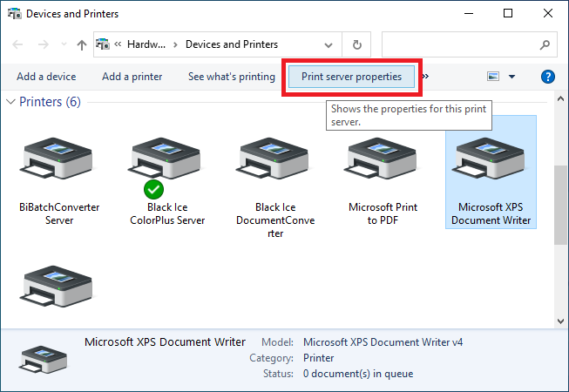569x392 pixels.
Task: Click inside the search box
Action: coord(469,44)
